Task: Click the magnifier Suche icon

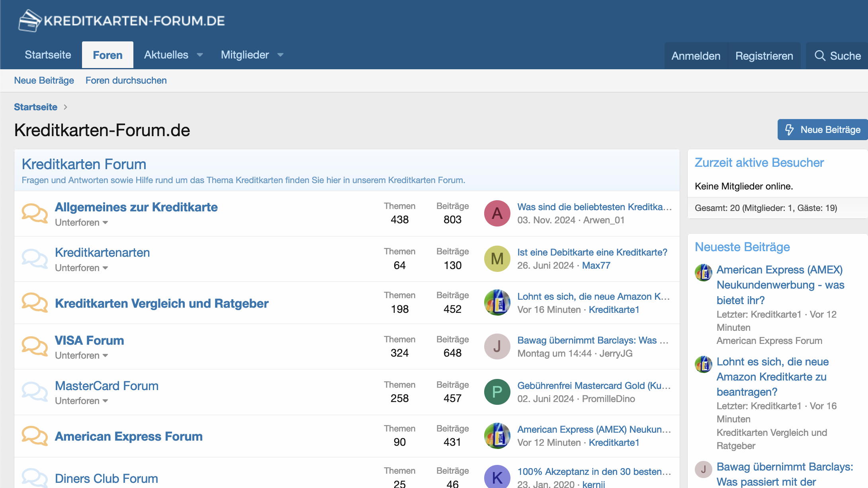Action: [820, 56]
